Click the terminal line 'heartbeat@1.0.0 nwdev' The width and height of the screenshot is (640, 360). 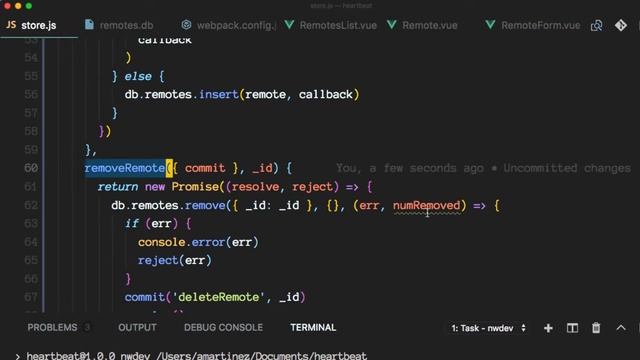[x=88, y=356]
